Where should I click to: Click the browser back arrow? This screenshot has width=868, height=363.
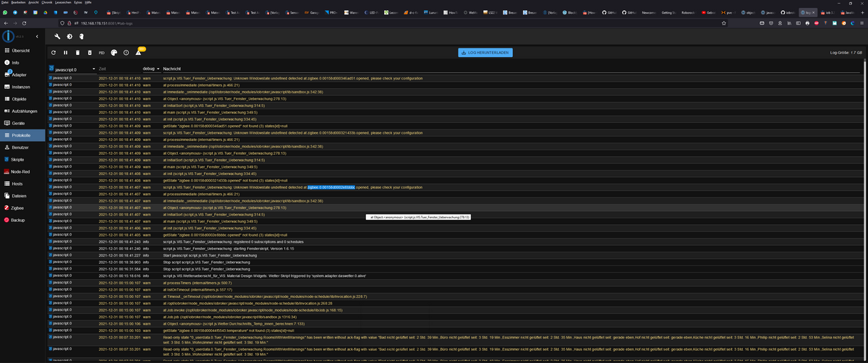pyautogui.click(x=7, y=22)
